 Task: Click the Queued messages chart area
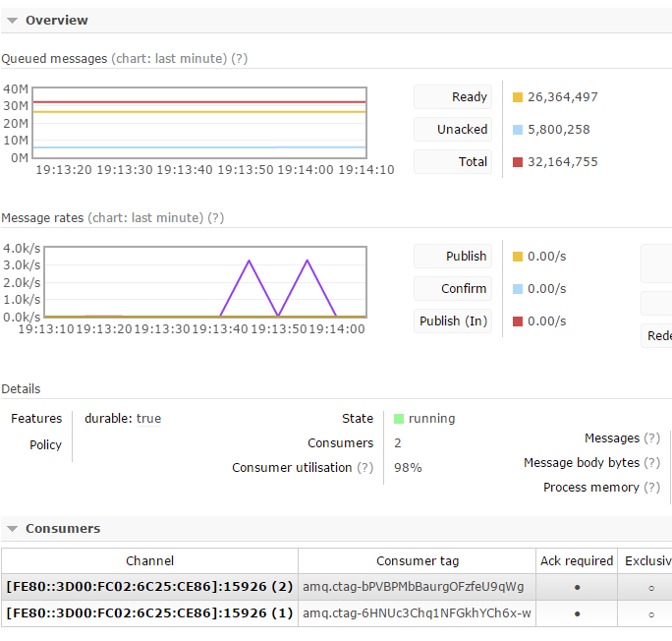click(x=199, y=123)
